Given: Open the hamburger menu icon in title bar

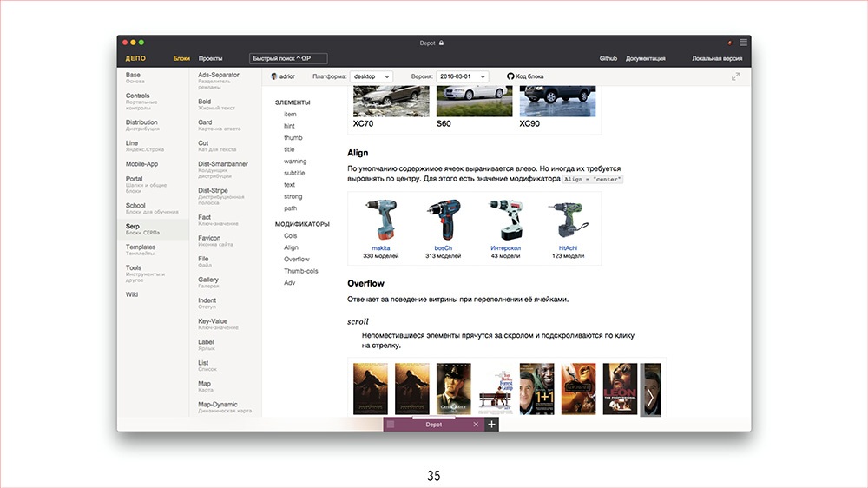Looking at the screenshot, I should pyautogui.click(x=744, y=42).
